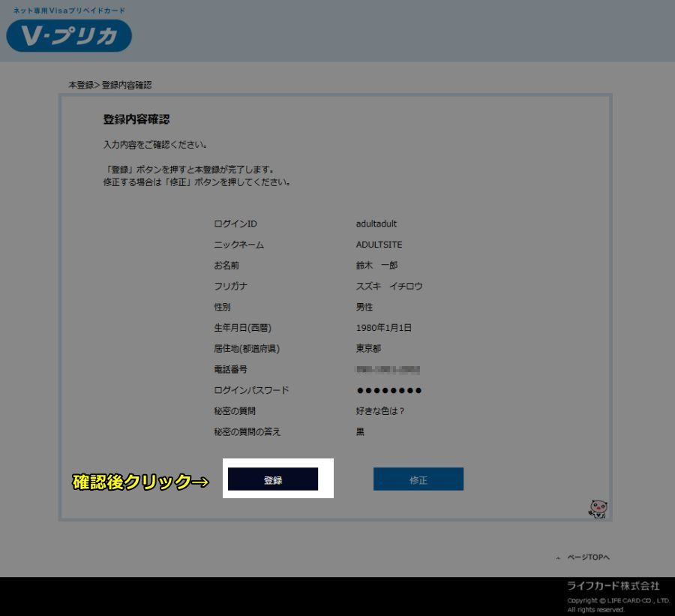Select the login ID value adultadult
Image resolution: width=675 pixels, height=616 pixels.
376,224
